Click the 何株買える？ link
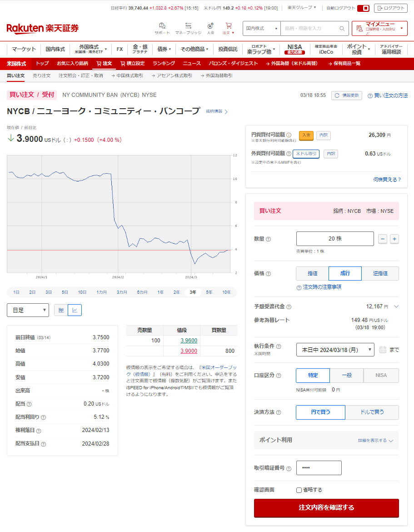This screenshot has width=414, height=532. 387,180
